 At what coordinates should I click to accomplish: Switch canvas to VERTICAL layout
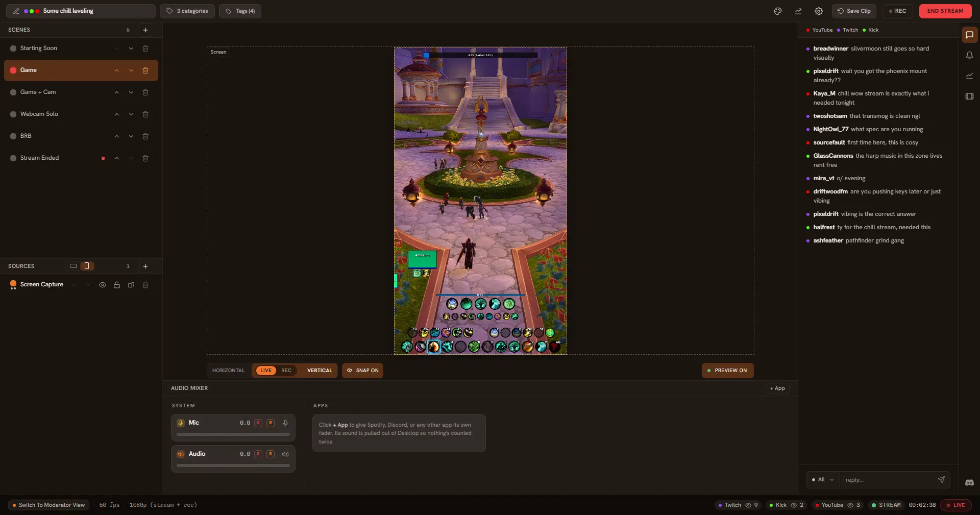[x=320, y=371]
